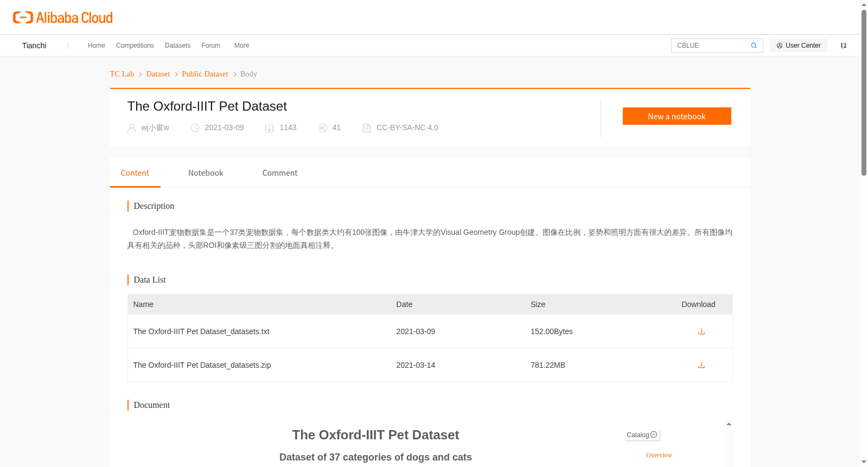Open the Datasets menu item
Viewport: 868px width, 467px height.
(178, 46)
